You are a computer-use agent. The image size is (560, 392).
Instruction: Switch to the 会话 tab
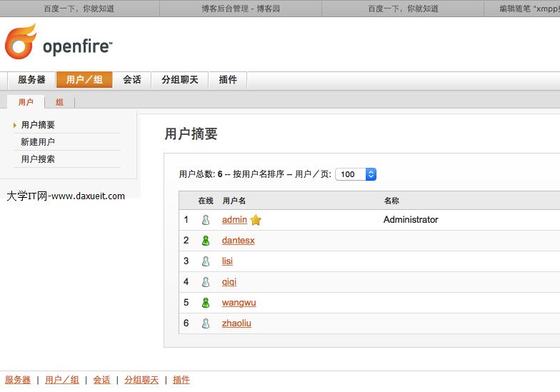[132, 80]
